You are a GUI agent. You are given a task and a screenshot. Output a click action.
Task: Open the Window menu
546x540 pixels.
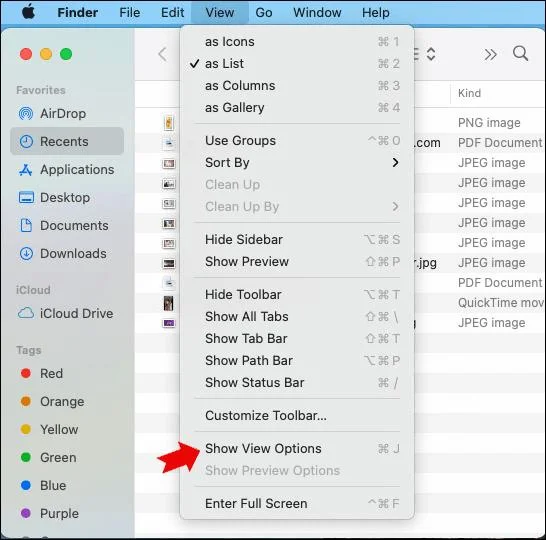(317, 13)
